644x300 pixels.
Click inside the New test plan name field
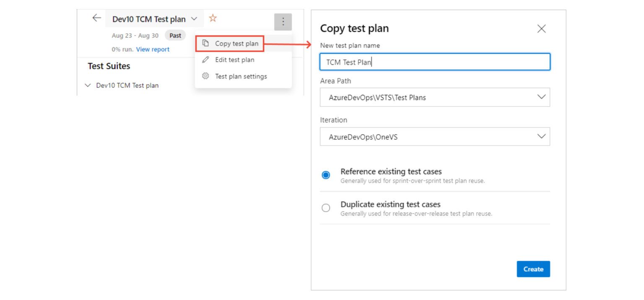(435, 61)
